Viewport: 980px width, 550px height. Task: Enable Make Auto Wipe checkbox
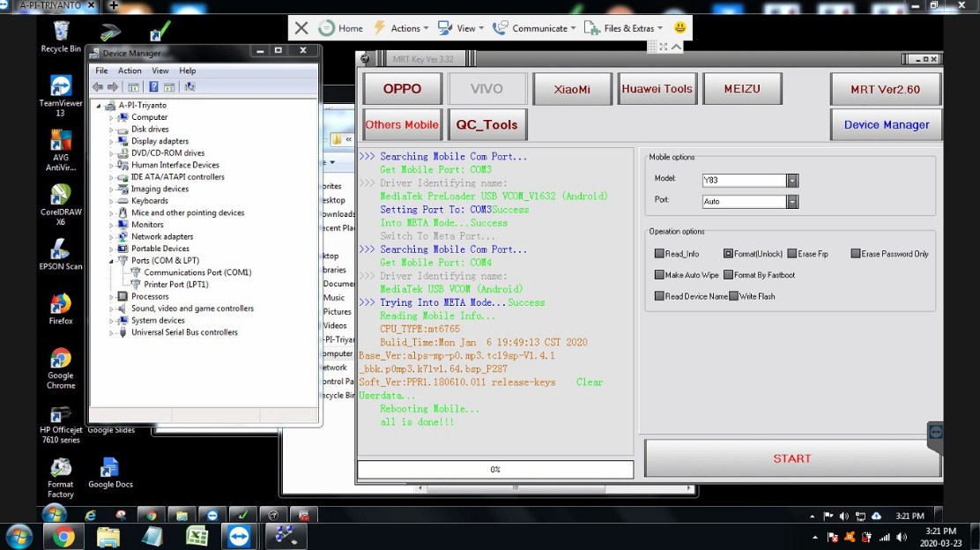pyautogui.click(x=659, y=275)
